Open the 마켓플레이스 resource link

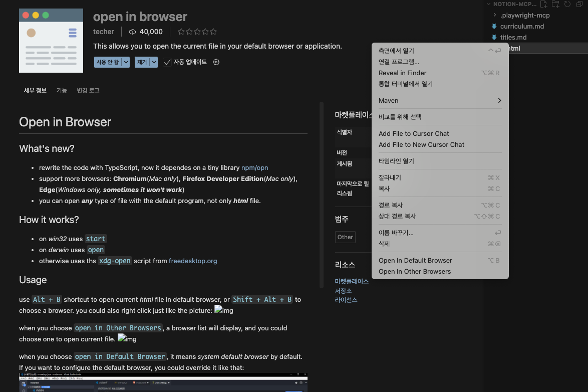click(x=352, y=281)
